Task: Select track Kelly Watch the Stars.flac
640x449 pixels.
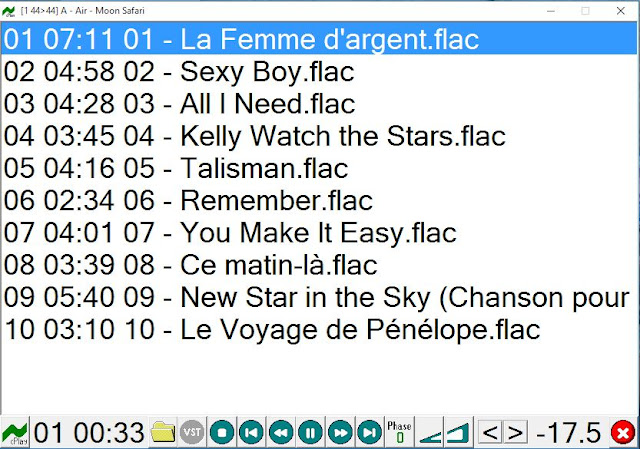Action: coord(319,136)
